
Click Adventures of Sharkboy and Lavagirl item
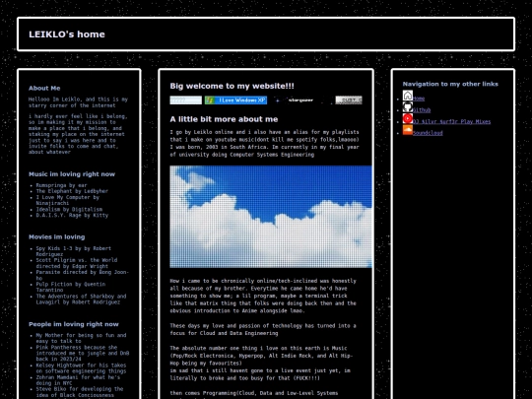tap(81, 299)
